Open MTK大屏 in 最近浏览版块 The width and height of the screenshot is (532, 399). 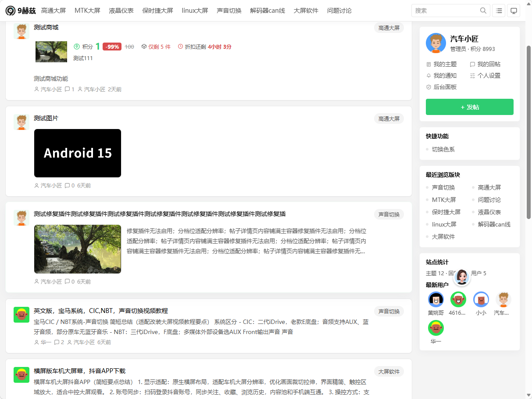coord(444,200)
